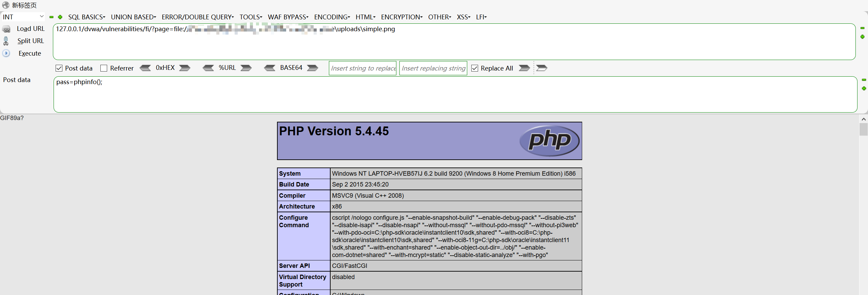Open the XSS menu
This screenshot has height=295, width=868.
tap(463, 17)
